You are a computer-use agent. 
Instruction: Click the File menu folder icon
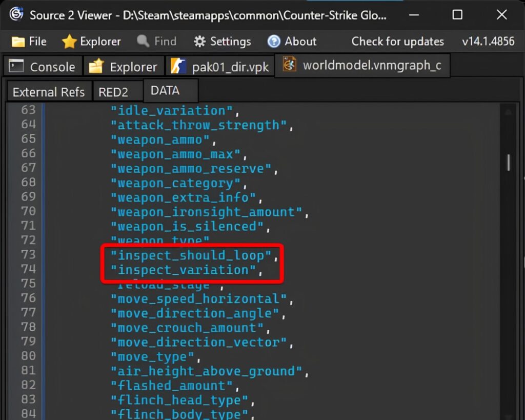click(18, 42)
